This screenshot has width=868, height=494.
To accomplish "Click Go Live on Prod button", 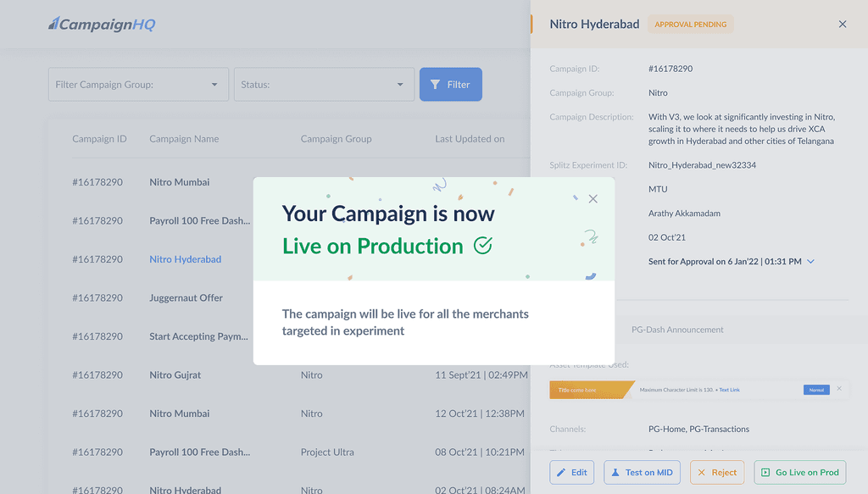I will (x=800, y=473).
